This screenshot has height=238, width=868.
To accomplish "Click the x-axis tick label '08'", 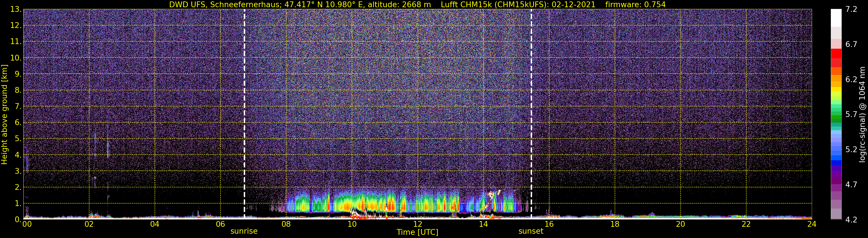I will click(x=286, y=224).
